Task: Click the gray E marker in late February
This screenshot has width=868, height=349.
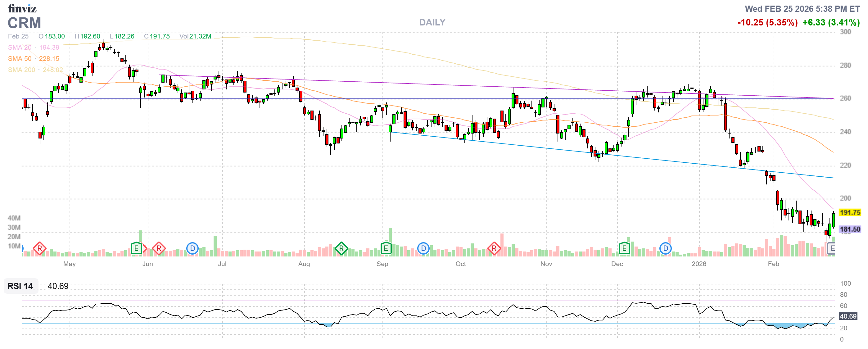Action: click(x=831, y=249)
